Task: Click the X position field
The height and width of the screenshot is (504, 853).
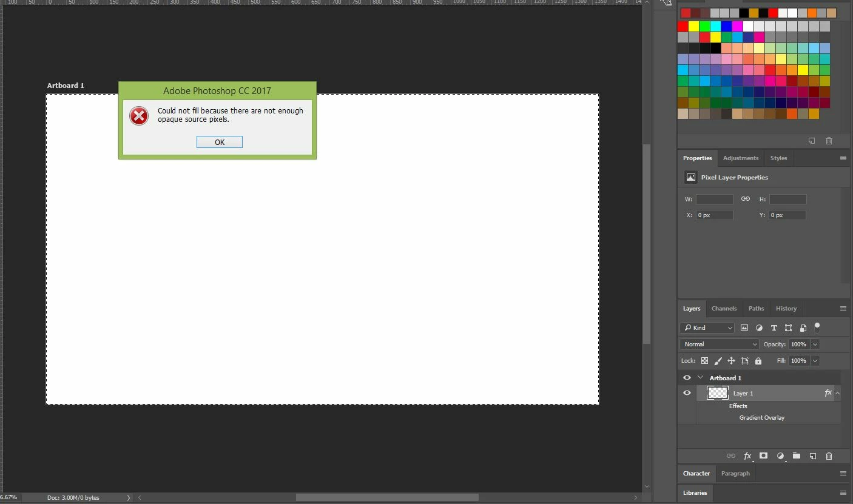Action: coord(715,215)
